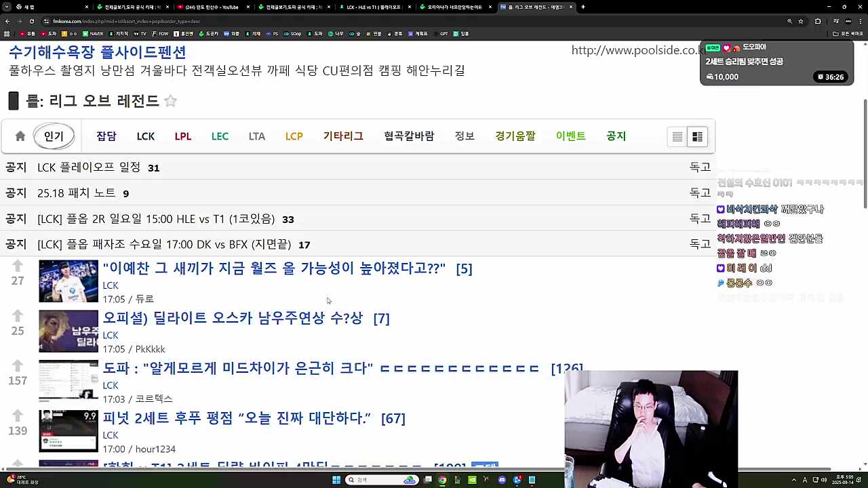Screen dimensions: 868x488
Task: Open NVIDIA app in taskbar
Action: click(472, 480)
